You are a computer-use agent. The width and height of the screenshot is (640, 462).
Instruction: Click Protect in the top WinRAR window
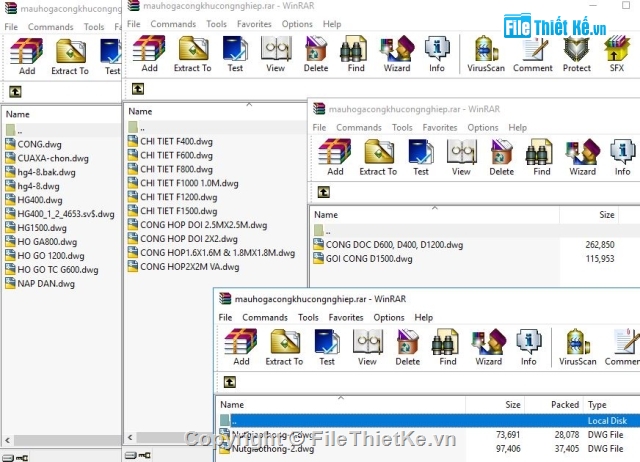pyautogui.click(x=577, y=54)
